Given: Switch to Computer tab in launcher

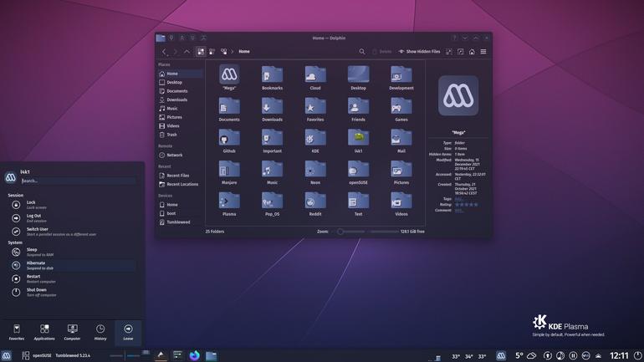Looking at the screenshot, I should [x=72, y=333].
